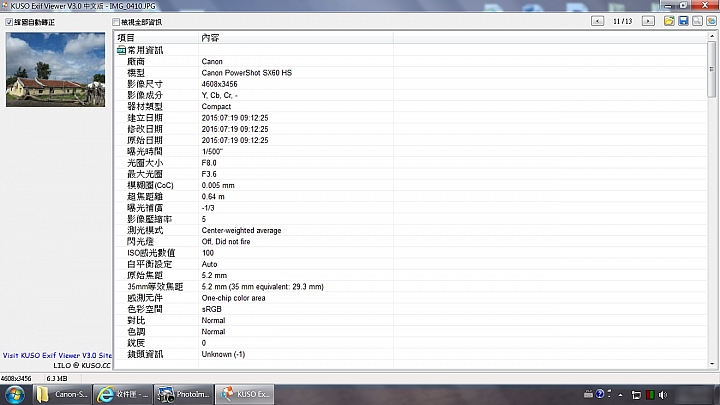Open the Visit KUSO Exif Viewer V3.0 Site link

point(57,355)
